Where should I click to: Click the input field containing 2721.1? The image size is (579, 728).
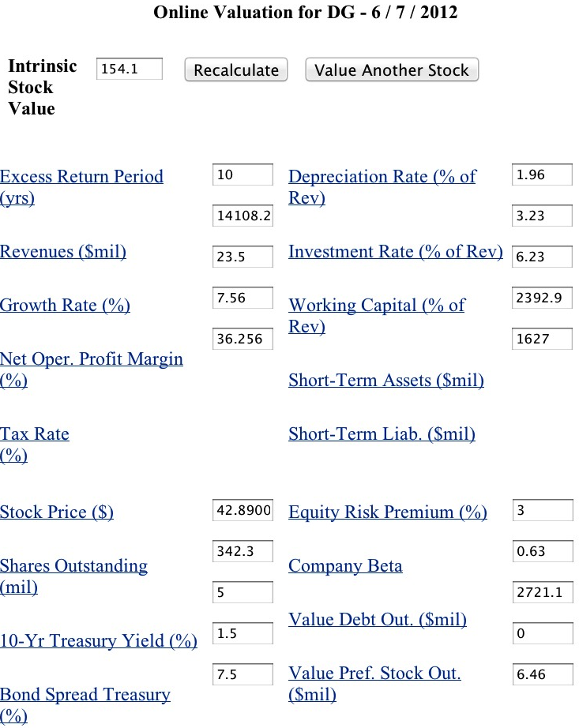(x=542, y=592)
